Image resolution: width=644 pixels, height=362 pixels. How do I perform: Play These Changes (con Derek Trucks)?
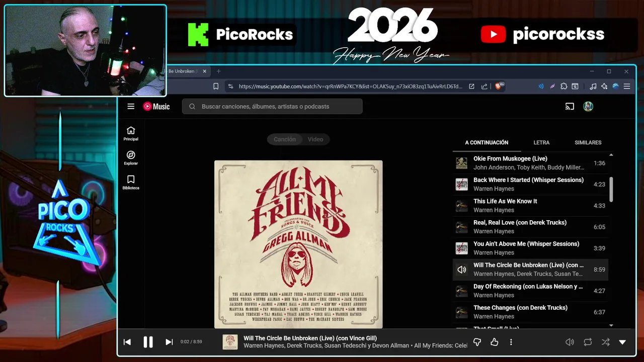pyautogui.click(x=530, y=312)
